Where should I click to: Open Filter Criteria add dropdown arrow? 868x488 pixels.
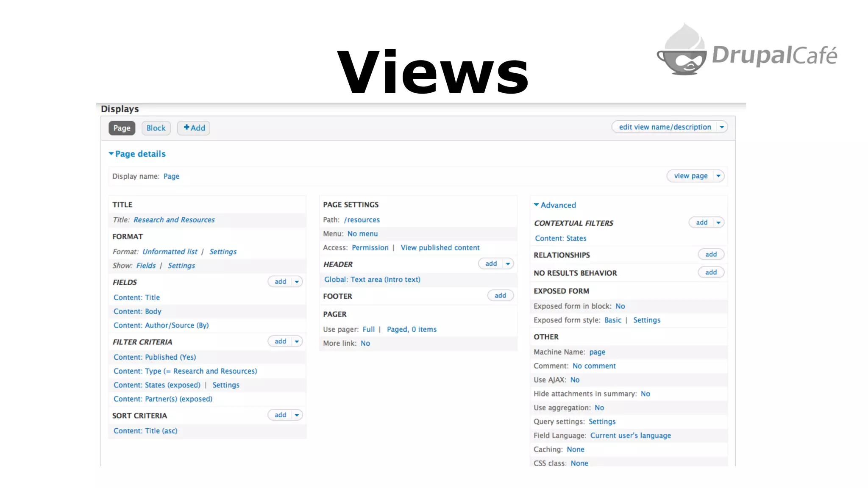297,341
